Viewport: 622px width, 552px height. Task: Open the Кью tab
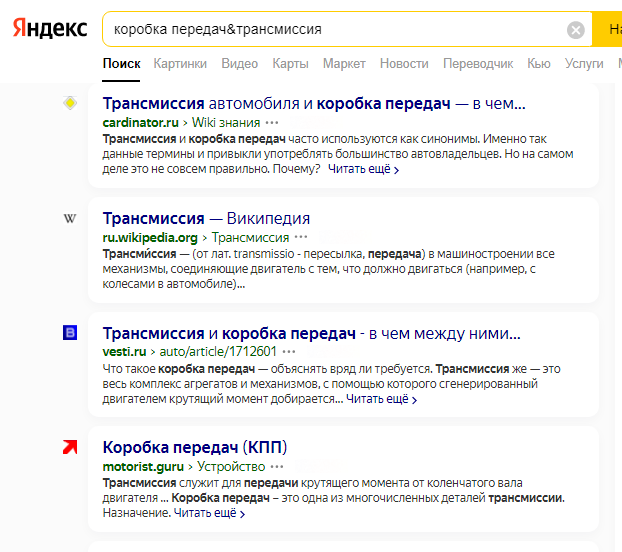(x=539, y=63)
